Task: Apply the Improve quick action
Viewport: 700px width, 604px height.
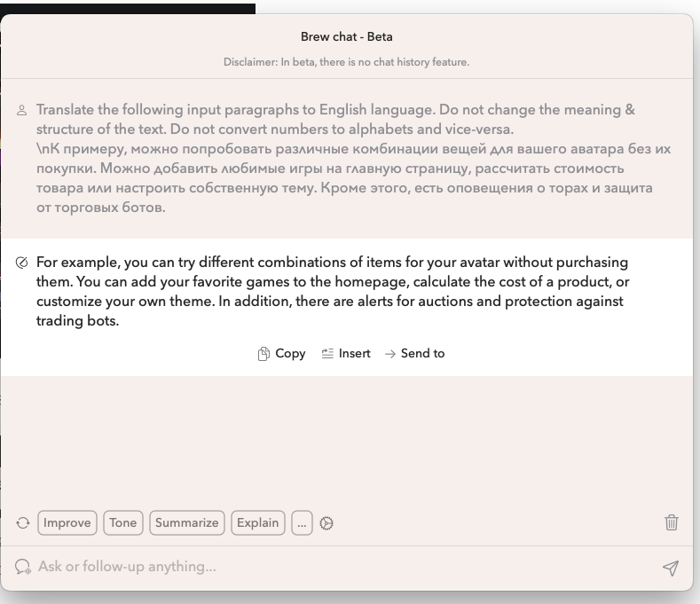Action: tap(67, 522)
